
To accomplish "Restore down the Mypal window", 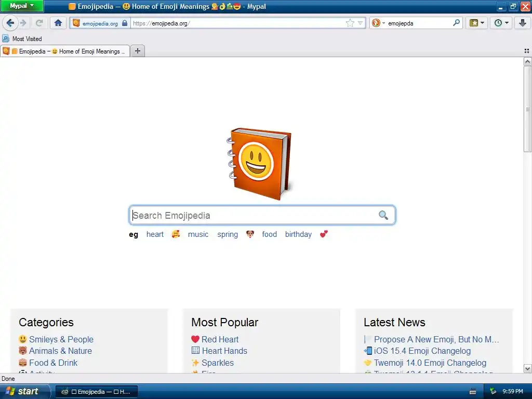I will tap(513, 6).
